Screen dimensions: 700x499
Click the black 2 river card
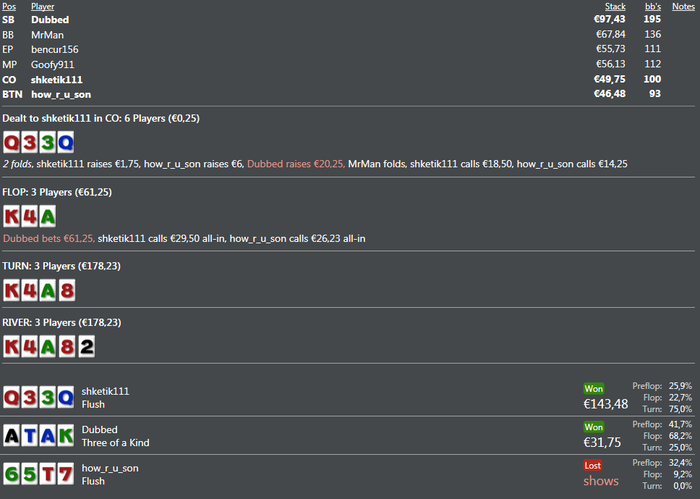click(87, 347)
